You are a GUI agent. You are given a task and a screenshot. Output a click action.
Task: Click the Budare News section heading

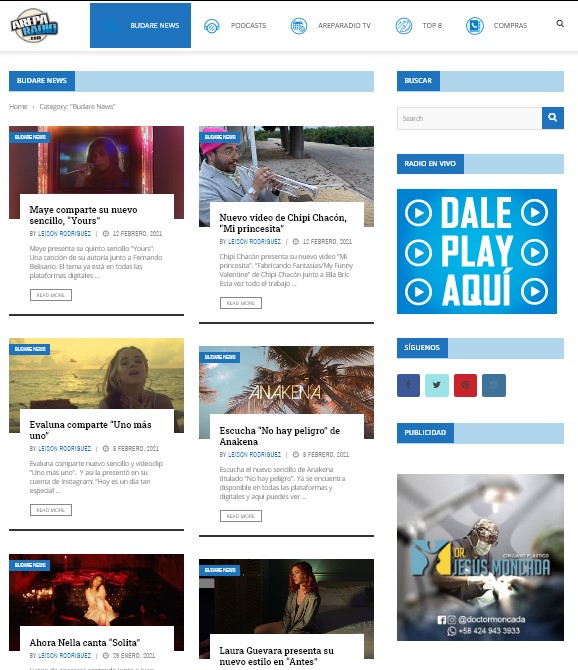42,81
